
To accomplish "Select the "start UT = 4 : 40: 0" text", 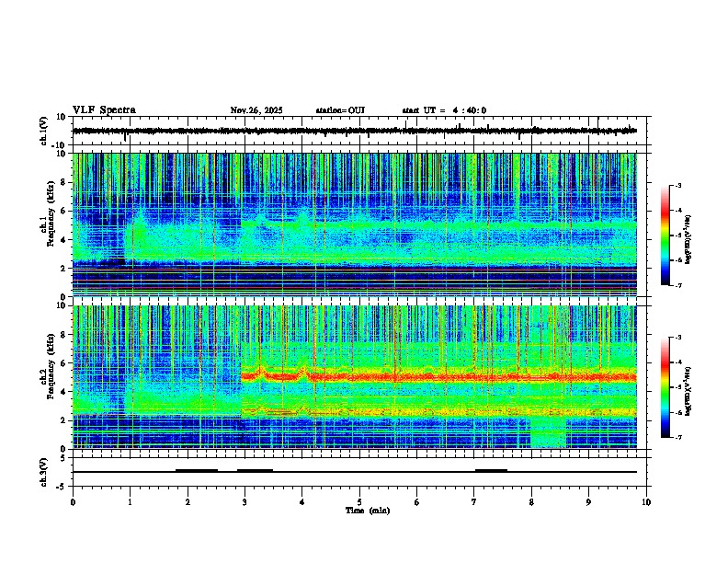I will [444, 110].
